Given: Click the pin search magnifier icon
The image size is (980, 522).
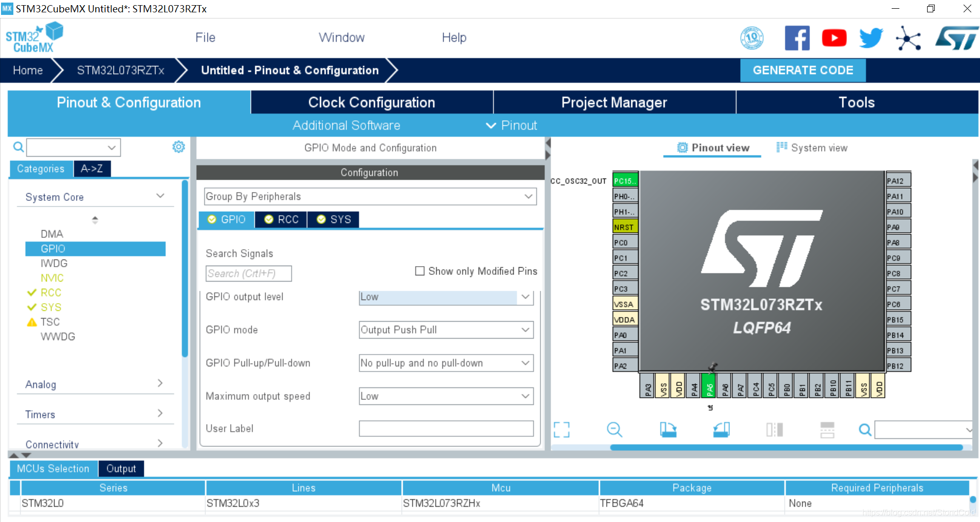Looking at the screenshot, I should click(865, 430).
